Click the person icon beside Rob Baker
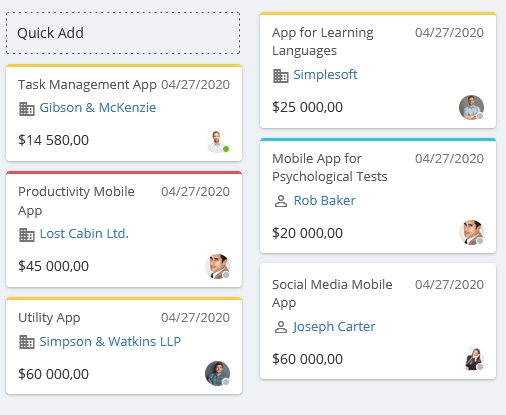 pyautogui.click(x=281, y=201)
